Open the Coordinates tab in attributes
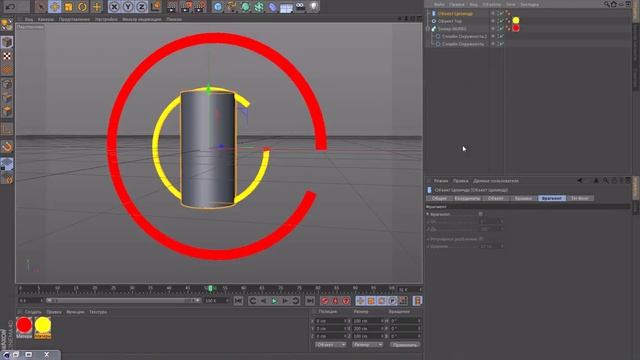This screenshot has height=360, width=640. click(x=467, y=198)
